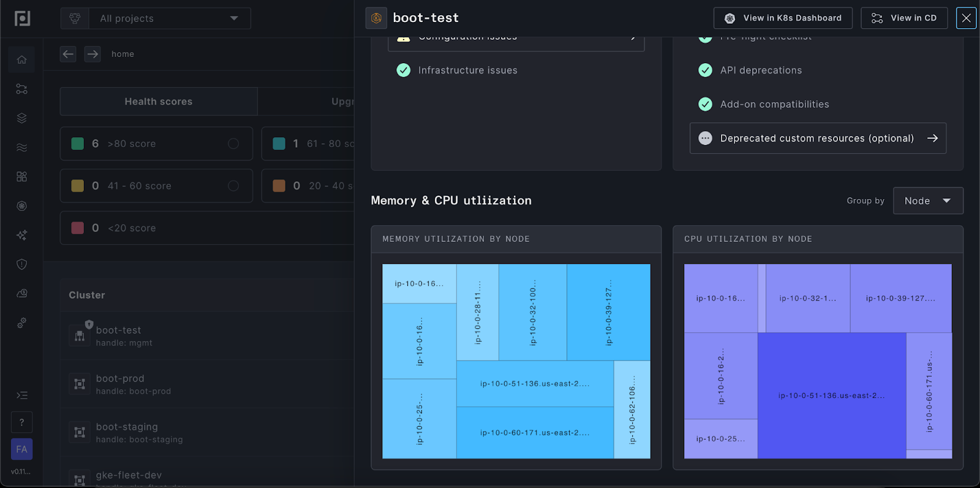This screenshot has width=980, height=488.
Task: Open the continuous deployment sidebar icon
Action: coord(21,89)
